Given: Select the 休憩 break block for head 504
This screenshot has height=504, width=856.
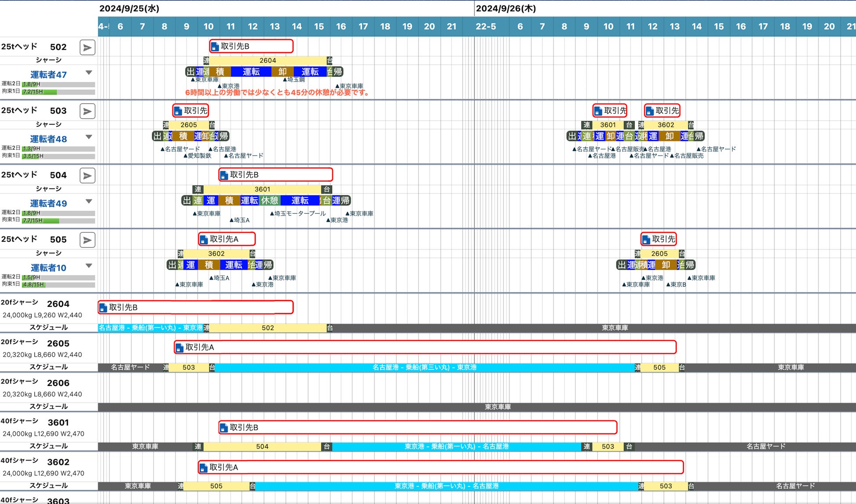Looking at the screenshot, I should [270, 201].
